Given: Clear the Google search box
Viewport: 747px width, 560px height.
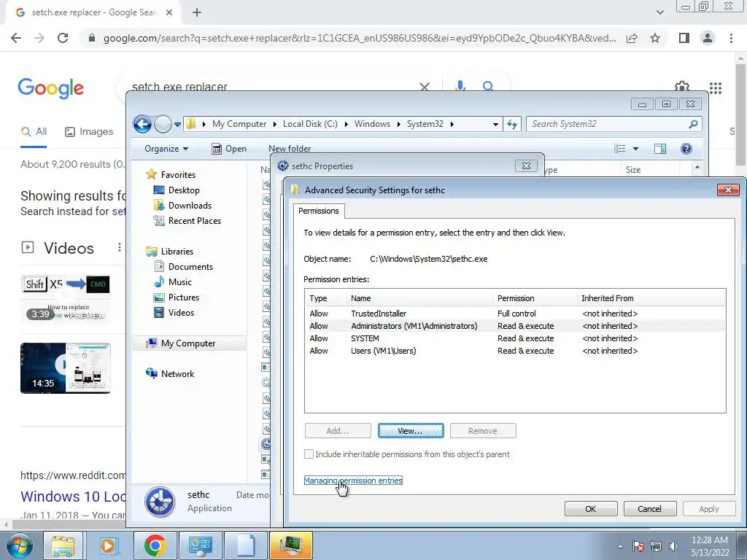Looking at the screenshot, I should click(x=425, y=87).
